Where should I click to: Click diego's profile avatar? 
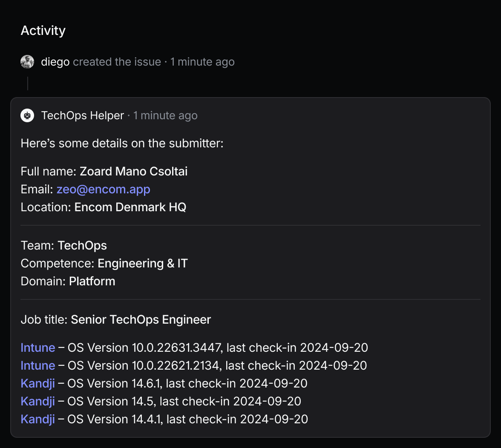click(27, 62)
